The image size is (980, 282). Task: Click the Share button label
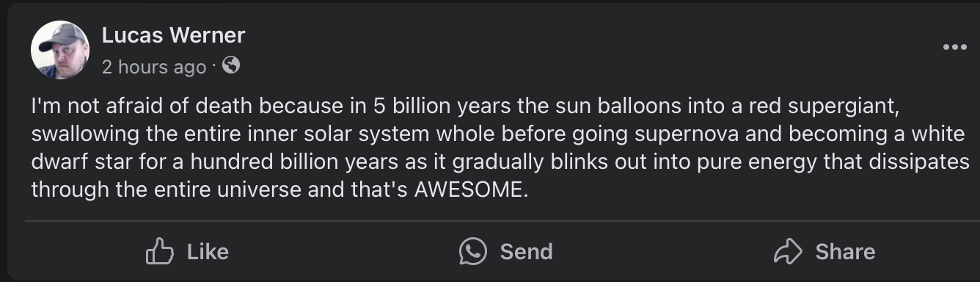click(x=845, y=252)
